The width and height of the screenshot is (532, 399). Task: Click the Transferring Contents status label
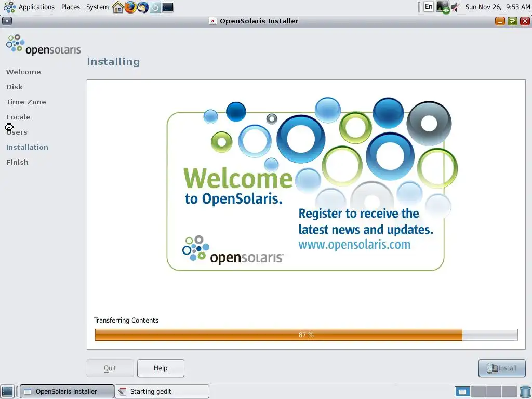click(x=126, y=320)
